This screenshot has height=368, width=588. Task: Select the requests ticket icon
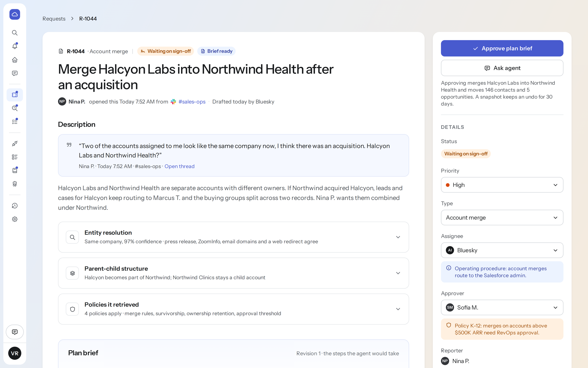coord(15,95)
